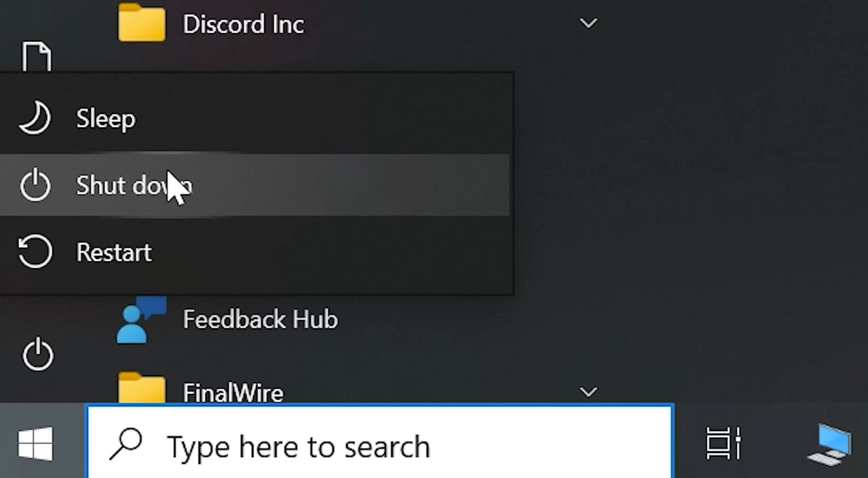The image size is (868, 478).
Task: Click the circular arrow Restart icon
Action: (35, 252)
